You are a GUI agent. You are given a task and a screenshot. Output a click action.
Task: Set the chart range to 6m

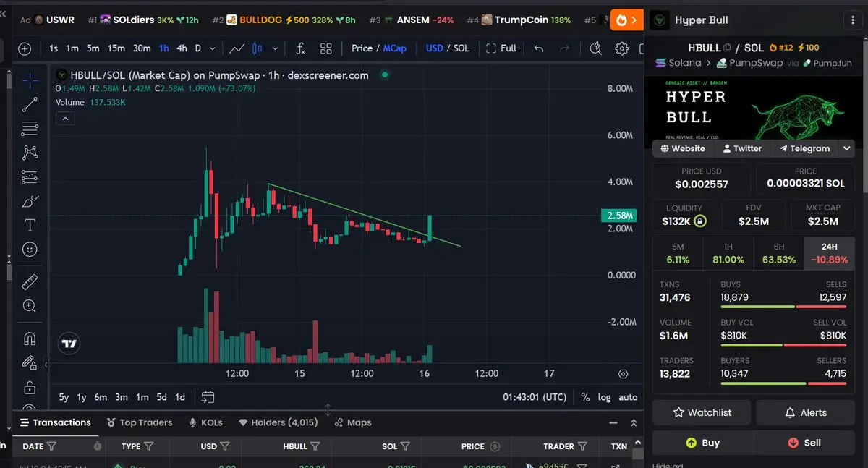pyautogui.click(x=101, y=397)
